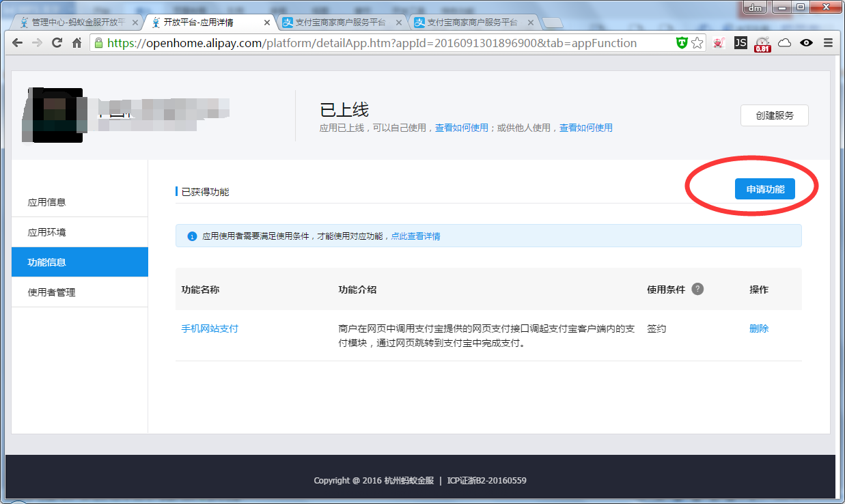Click the question mark next to 使用条件

pyautogui.click(x=697, y=289)
